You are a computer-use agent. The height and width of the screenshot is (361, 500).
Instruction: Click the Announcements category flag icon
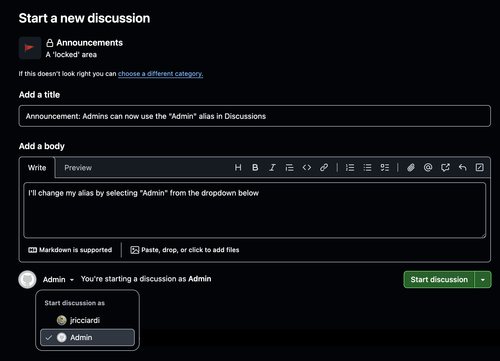tap(30, 48)
